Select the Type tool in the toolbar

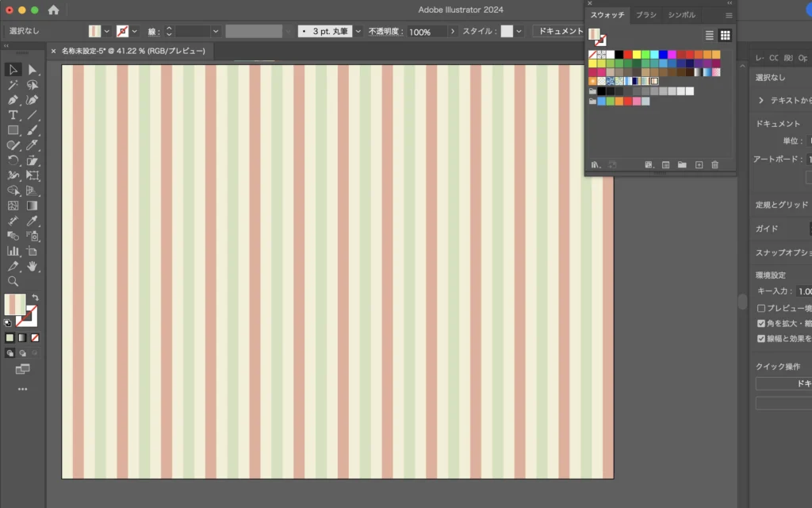pyautogui.click(x=13, y=115)
